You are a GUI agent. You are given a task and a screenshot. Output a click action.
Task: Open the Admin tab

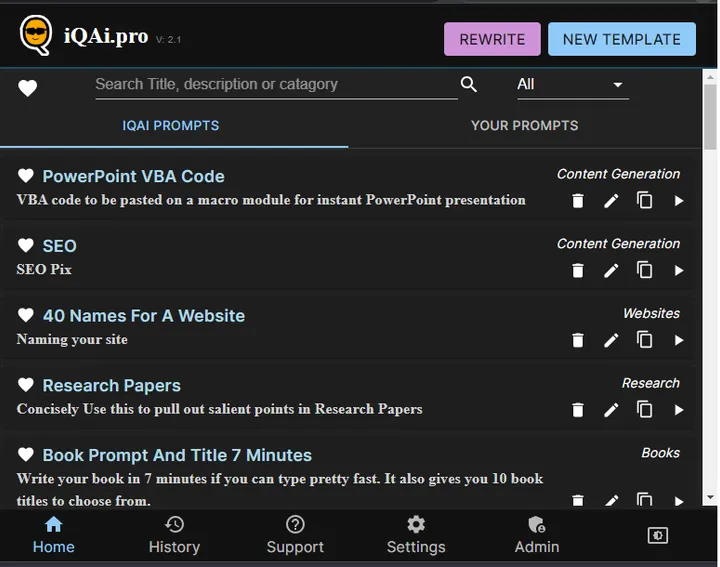click(537, 535)
